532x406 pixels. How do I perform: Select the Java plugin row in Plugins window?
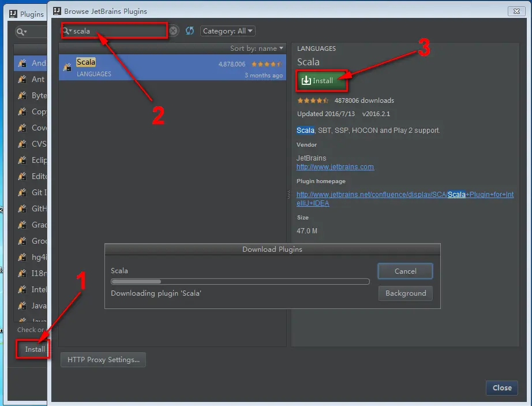[31, 306]
